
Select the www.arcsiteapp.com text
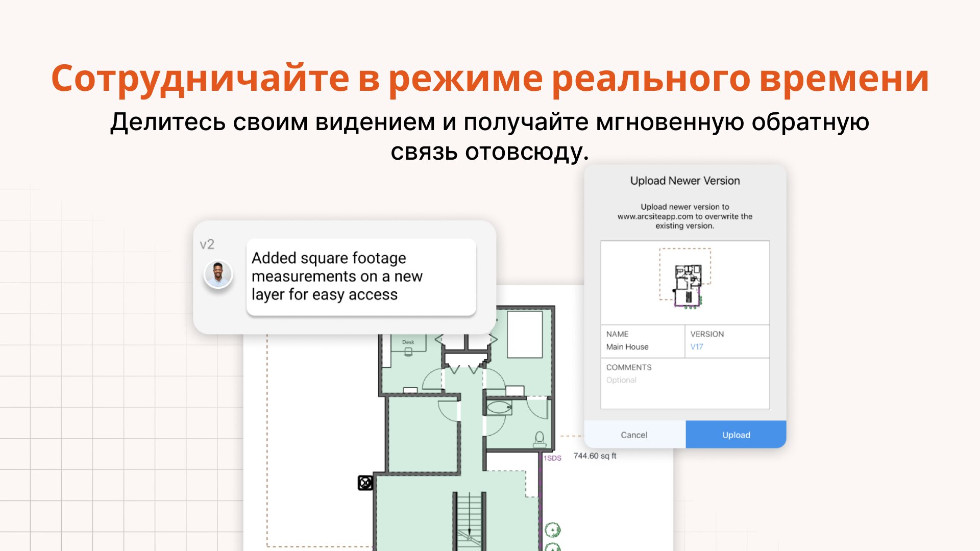655,216
